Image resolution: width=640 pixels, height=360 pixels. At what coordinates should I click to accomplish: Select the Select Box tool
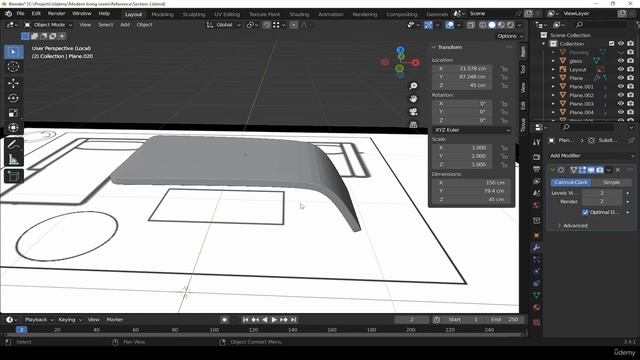point(13,52)
